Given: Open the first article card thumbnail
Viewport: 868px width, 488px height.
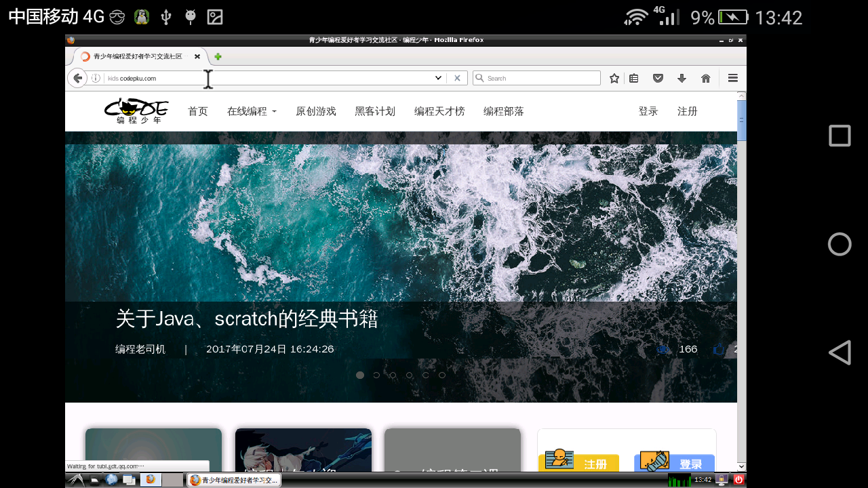Looking at the screenshot, I should pos(153,450).
